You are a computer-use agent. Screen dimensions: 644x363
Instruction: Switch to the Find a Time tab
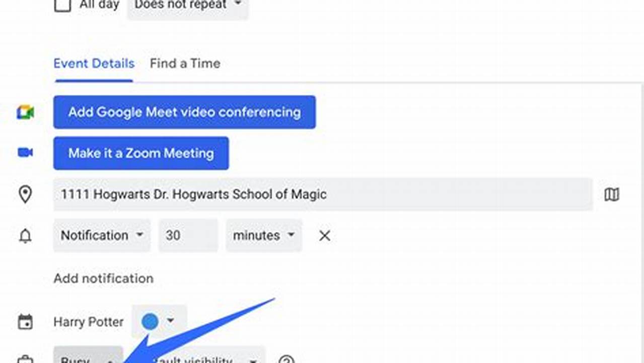tap(185, 64)
